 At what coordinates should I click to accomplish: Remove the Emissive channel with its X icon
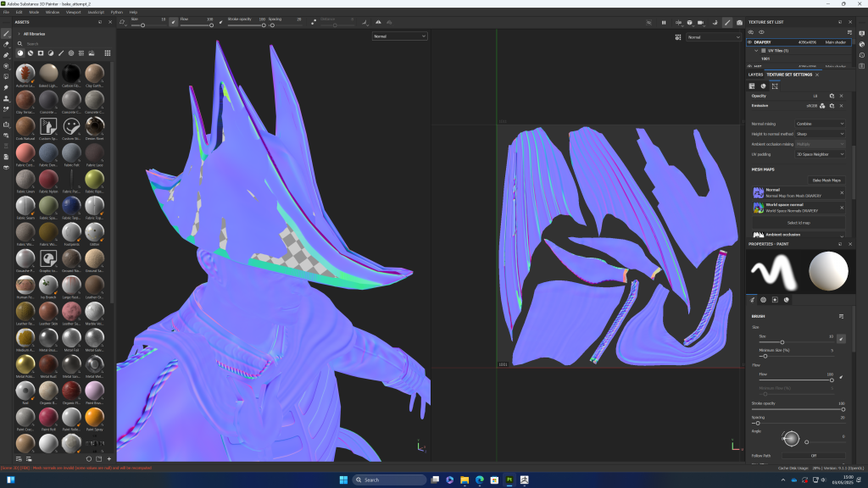click(x=841, y=106)
